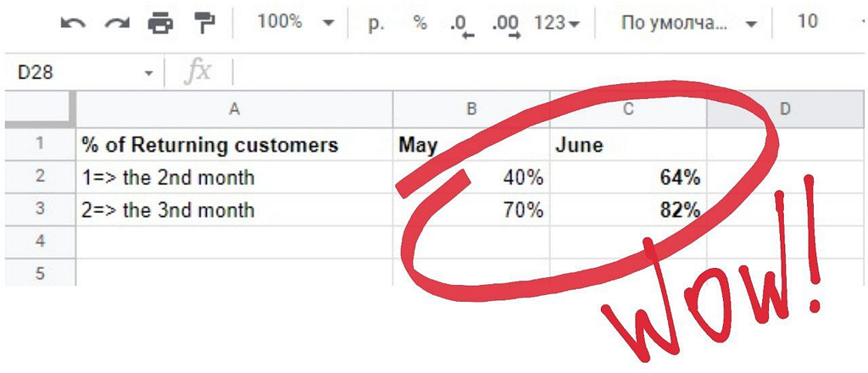Increase decimal places (.00 icon)
868x373 pixels.
click(x=506, y=25)
